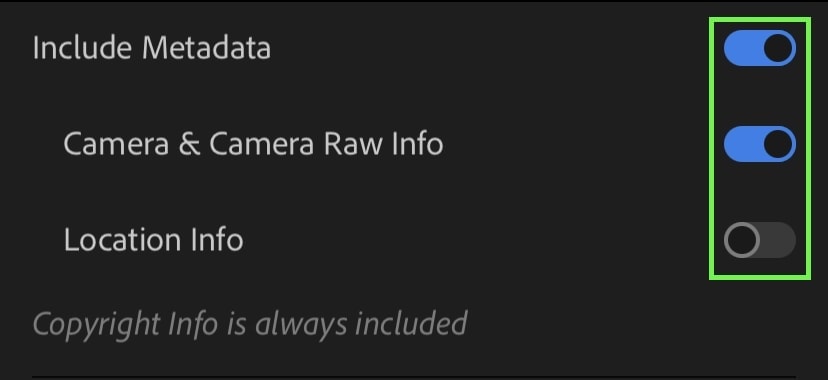
Task: Click the dark knob on Camera Raw Info switch
Action: pos(778,144)
